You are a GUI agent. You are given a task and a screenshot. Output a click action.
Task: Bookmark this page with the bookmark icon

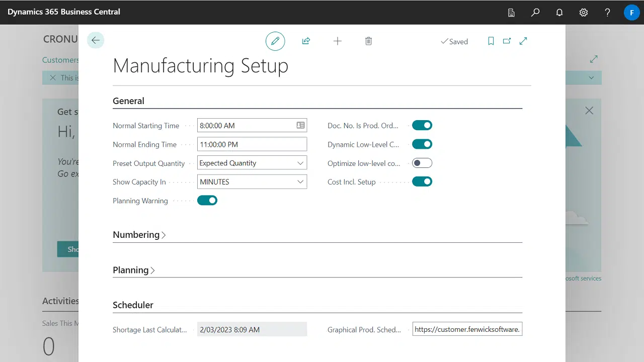491,41
